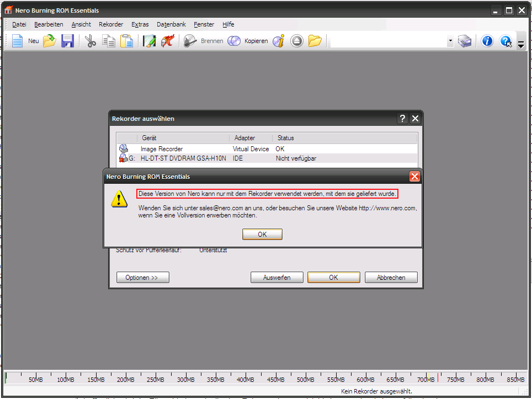Select HL-DT-ST DVDRAM GSA-H10N row
The image size is (532, 399).
coord(267,158)
